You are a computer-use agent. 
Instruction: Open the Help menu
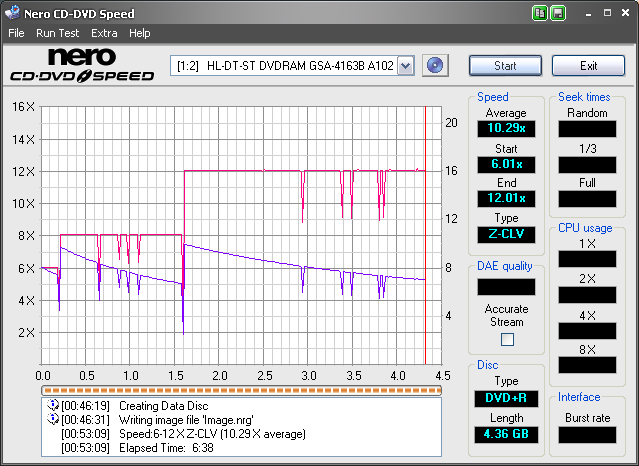(139, 33)
